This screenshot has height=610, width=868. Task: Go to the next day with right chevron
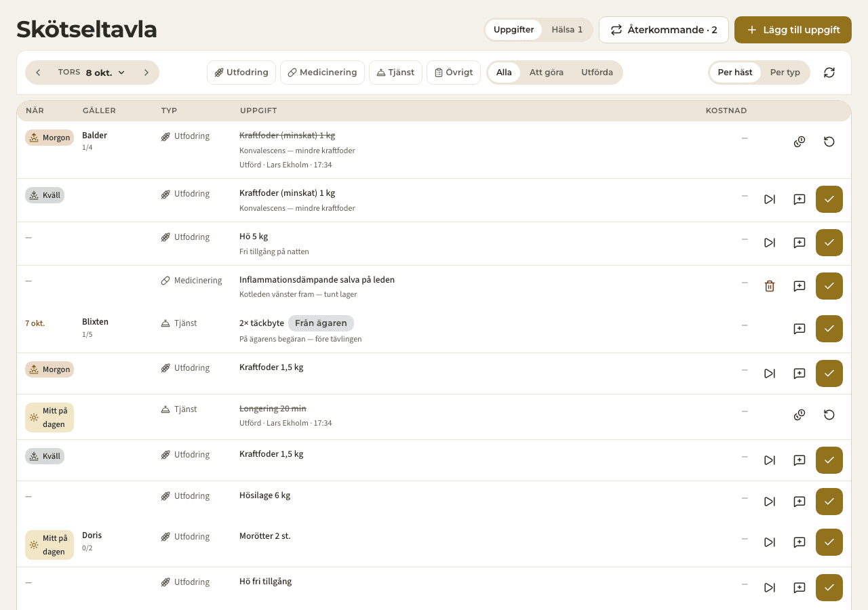tap(146, 73)
